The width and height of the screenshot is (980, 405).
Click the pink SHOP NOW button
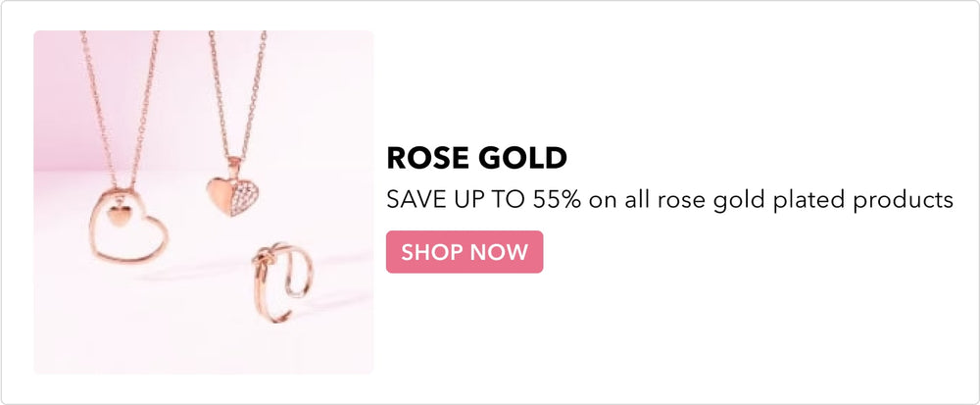point(465,252)
